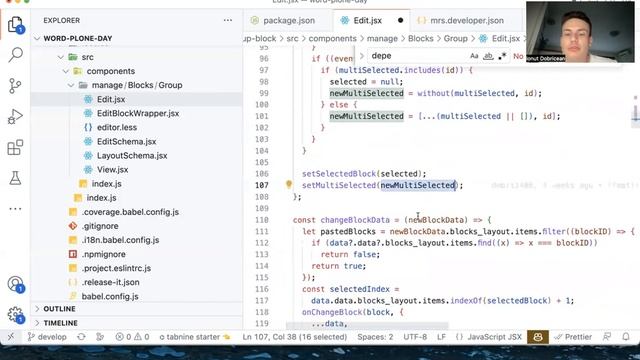This screenshot has height=360, width=640.
Task: Toggle Use Regular Expression in find widget
Action: point(502,56)
